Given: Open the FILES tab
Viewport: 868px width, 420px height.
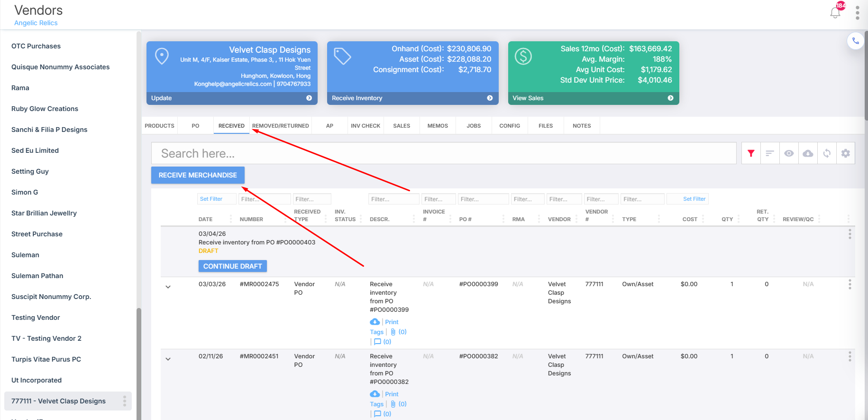Looking at the screenshot, I should coord(546,126).
